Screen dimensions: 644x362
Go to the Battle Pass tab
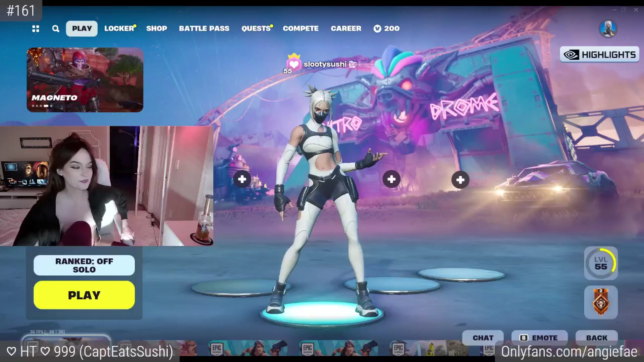[204, 28]
